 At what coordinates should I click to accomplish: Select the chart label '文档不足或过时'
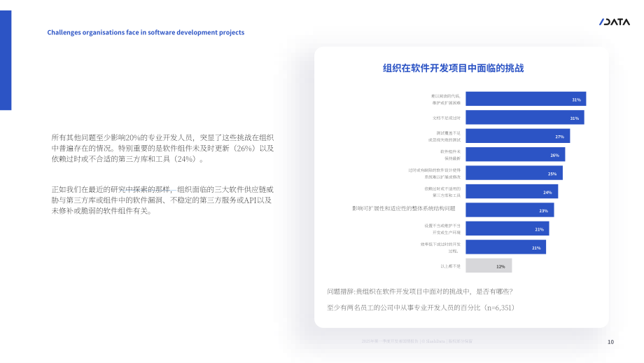point(447,118)
